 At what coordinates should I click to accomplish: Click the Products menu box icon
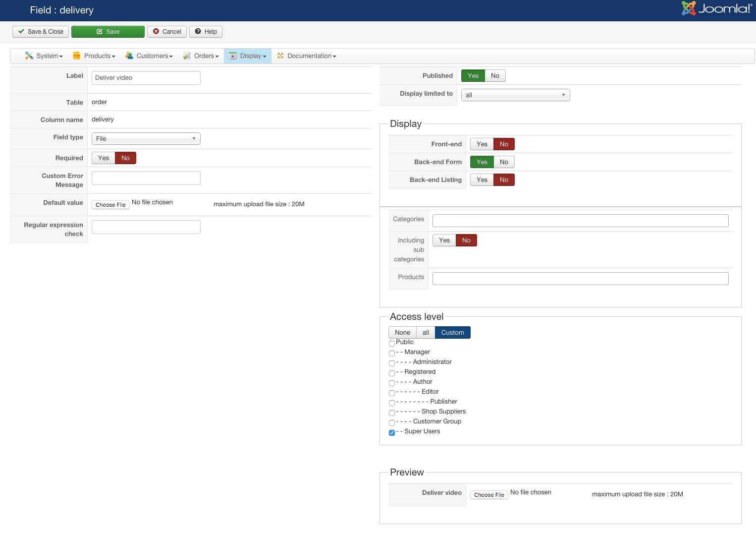(76, 56)
